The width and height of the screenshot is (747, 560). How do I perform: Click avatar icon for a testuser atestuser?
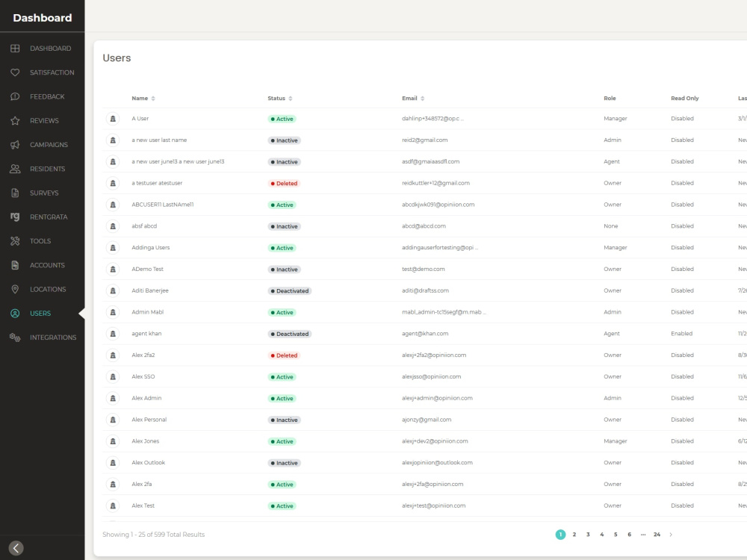[x=113, y=184]
